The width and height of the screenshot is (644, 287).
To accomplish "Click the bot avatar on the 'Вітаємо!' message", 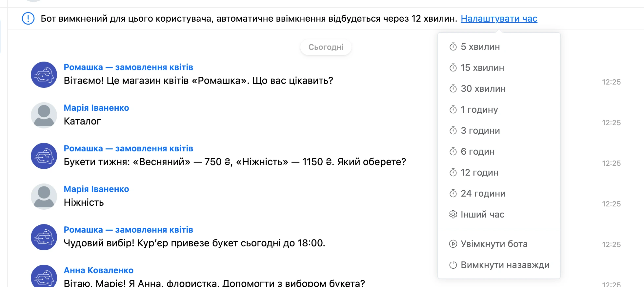I will coord(44,75).
